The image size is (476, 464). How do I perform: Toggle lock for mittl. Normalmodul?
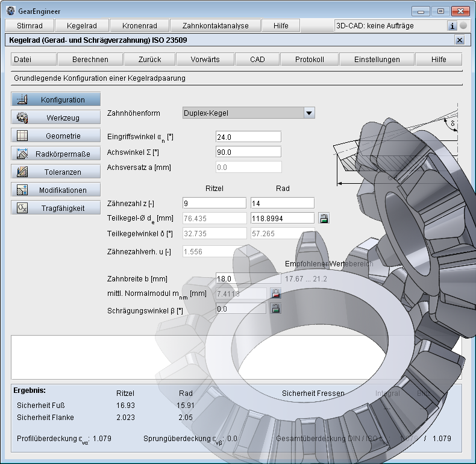275,294
